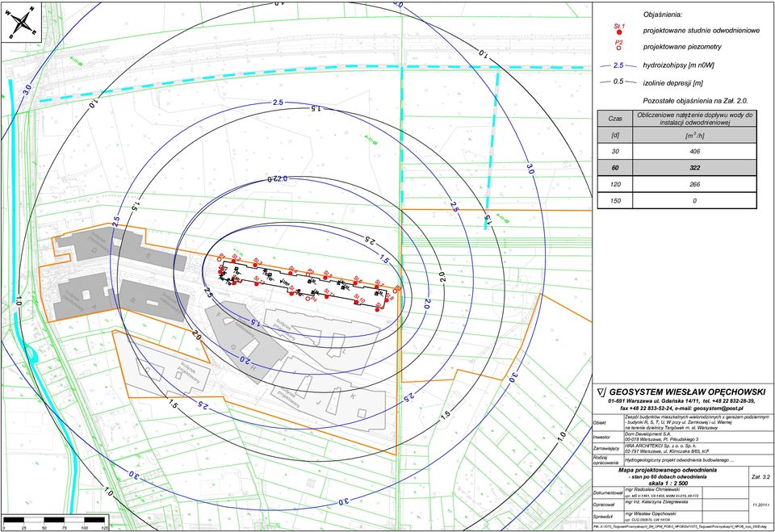The height and width of the screenshot is (532, 775).
Task: Click the red well marker St.3 on the map
Action: tap(255, 265)
